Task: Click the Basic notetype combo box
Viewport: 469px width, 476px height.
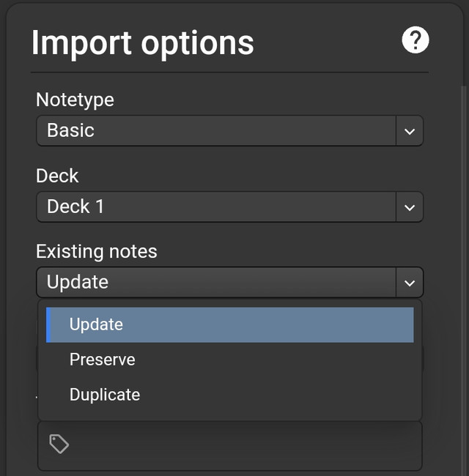Action: pyautogui.click(x=216, y=131)
